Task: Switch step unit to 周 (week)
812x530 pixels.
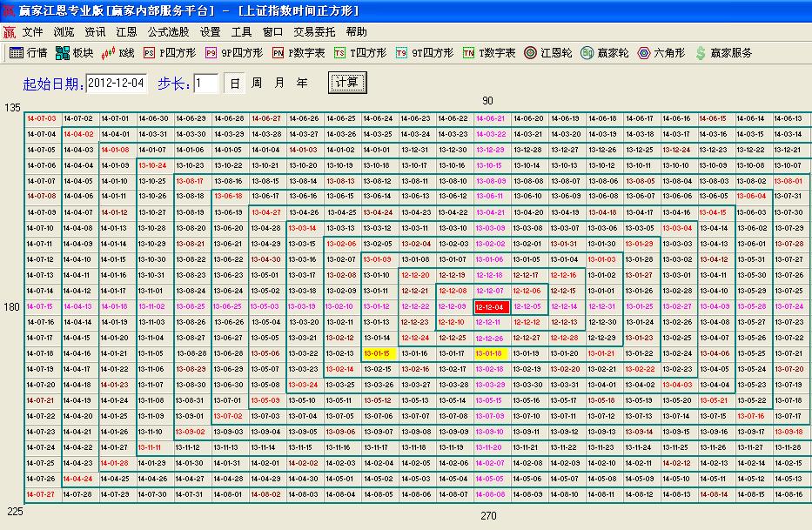Action: [x=257, y=84]
